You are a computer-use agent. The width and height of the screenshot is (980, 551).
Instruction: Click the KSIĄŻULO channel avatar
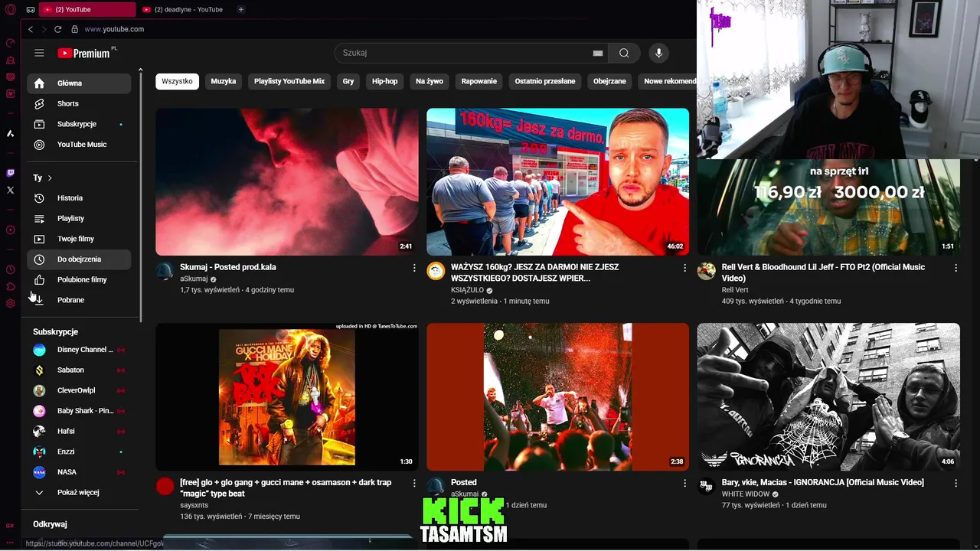(x=436, y=271)
